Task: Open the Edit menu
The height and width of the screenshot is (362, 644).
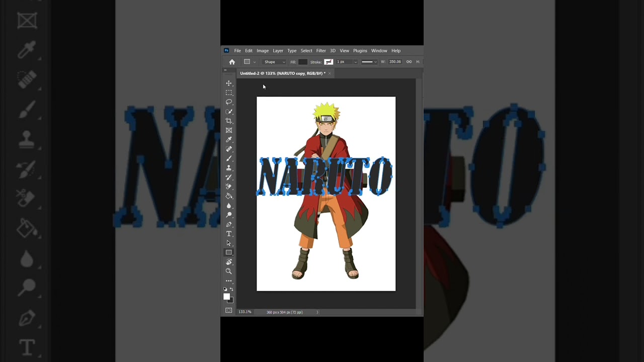Action: (x=249, y=51)
